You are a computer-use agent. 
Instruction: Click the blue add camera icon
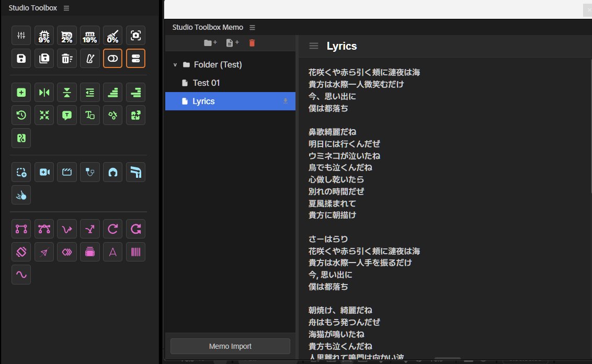pyautogui.click(x=44, y=172)
